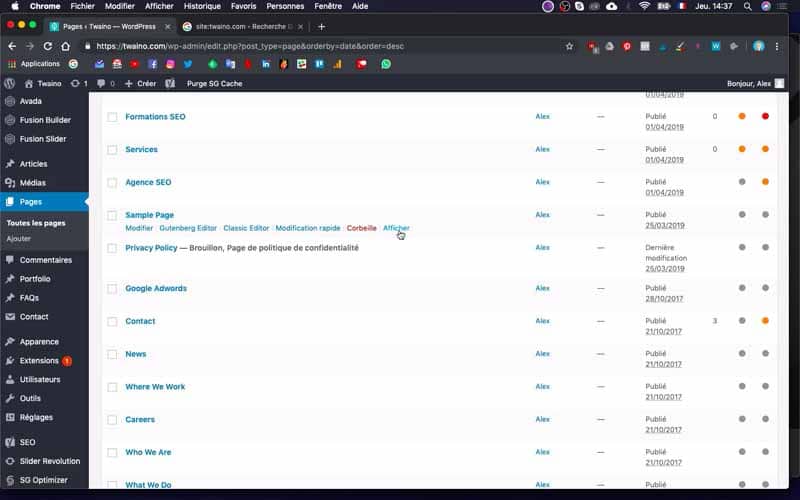Viewport: 800px width, 500px height.
Task: Open the Fichier menu
Action: 83,6
